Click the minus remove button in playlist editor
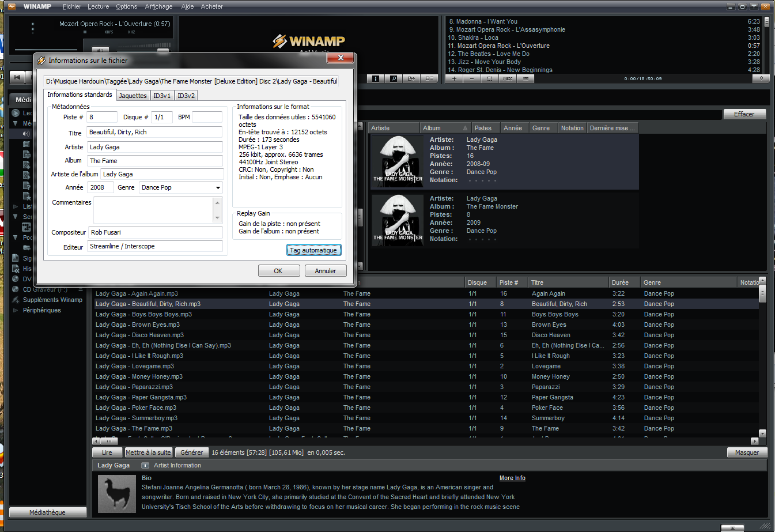This screenshot has height=532, width=775. click(x=472, y=78)
